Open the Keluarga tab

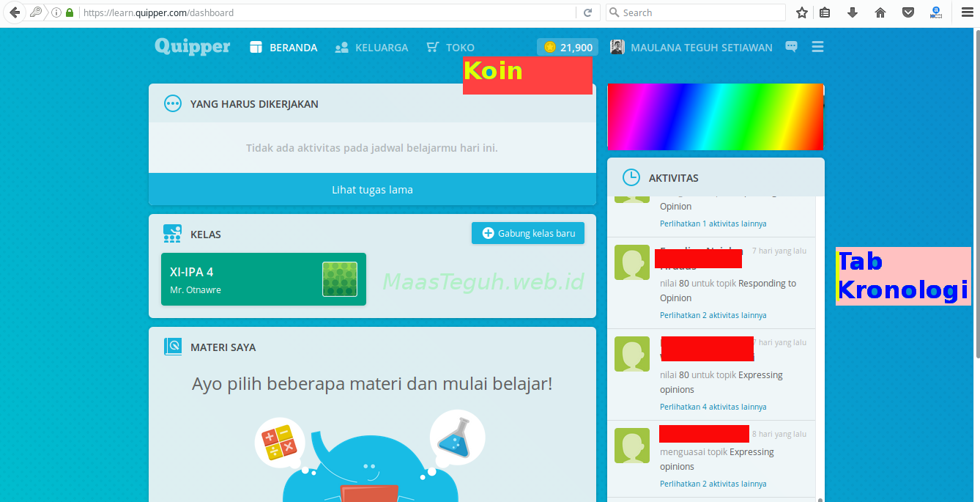371,47
